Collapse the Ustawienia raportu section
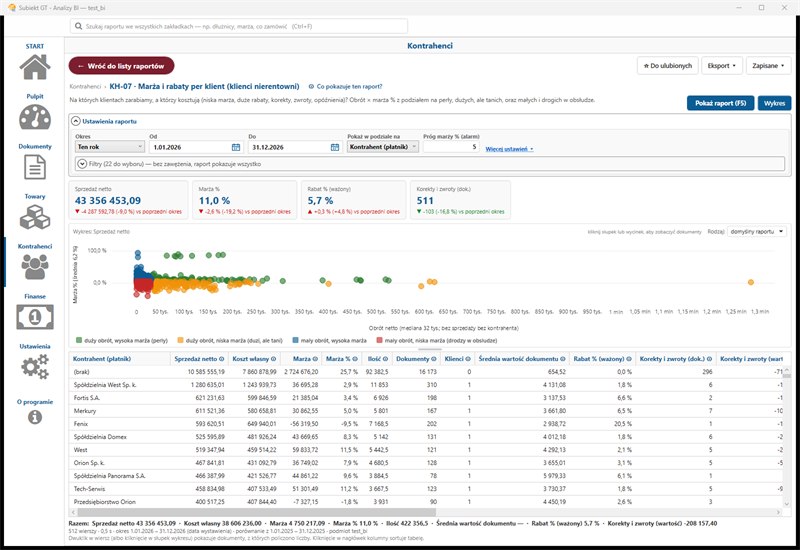This screenshot has width=800, height=550. tap(76, 121)
